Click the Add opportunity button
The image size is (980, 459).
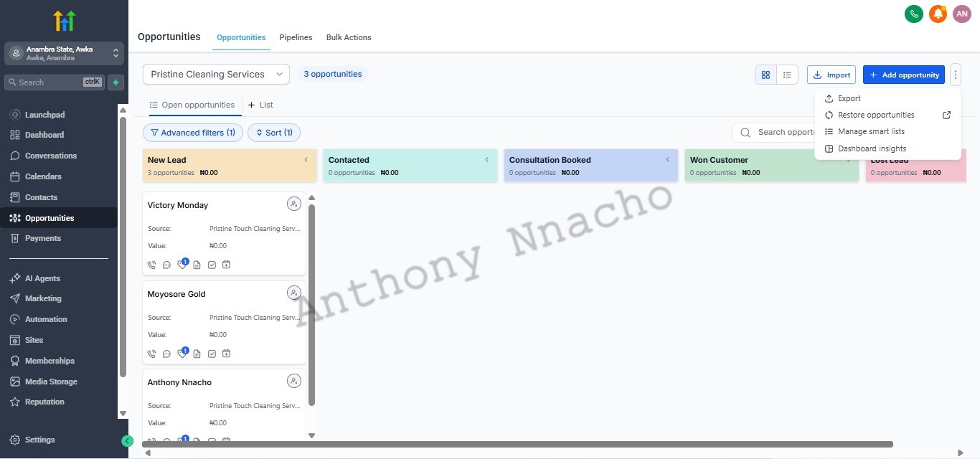coord(904,75)
